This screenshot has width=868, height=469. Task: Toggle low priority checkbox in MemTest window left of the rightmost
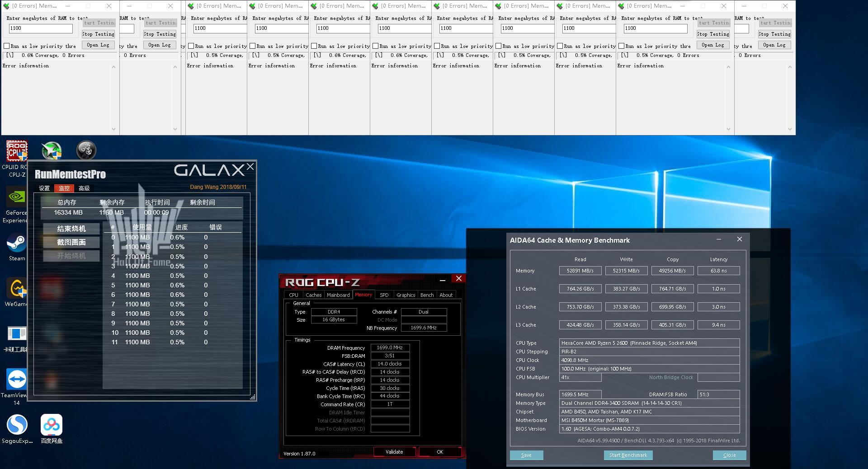pos(622,46)
